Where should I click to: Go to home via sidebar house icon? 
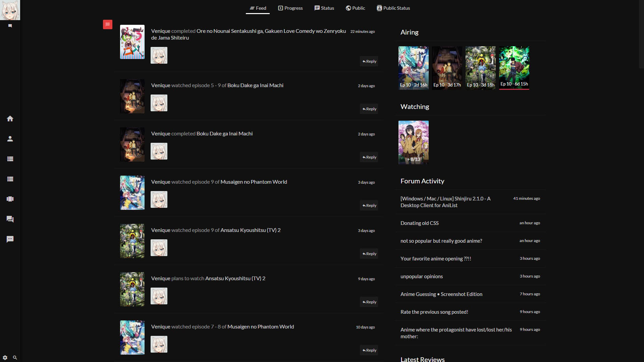tap(10, 119)
